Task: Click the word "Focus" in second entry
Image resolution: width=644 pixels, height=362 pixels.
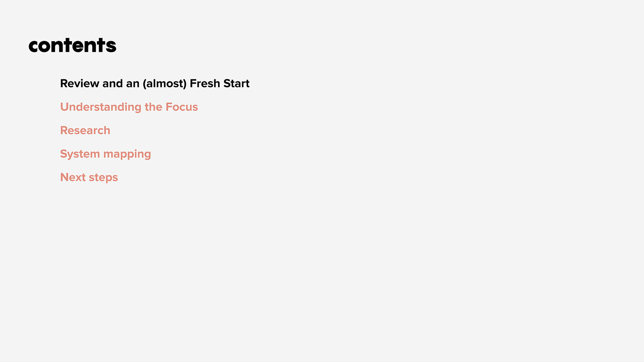Action: pyautogui.click(x=182, y=107)
